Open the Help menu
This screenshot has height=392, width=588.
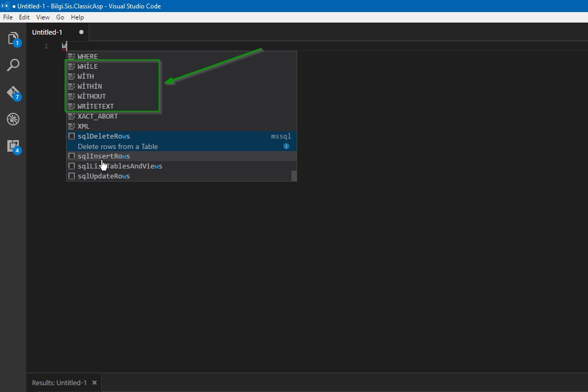(77, 17)
